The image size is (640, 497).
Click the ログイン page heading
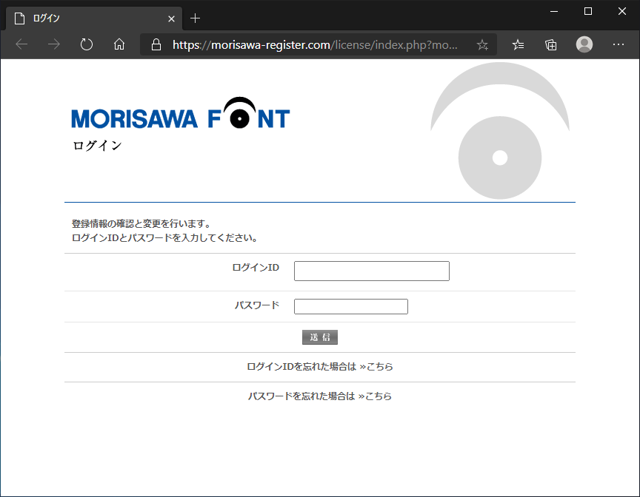click(x=98, y=146)
